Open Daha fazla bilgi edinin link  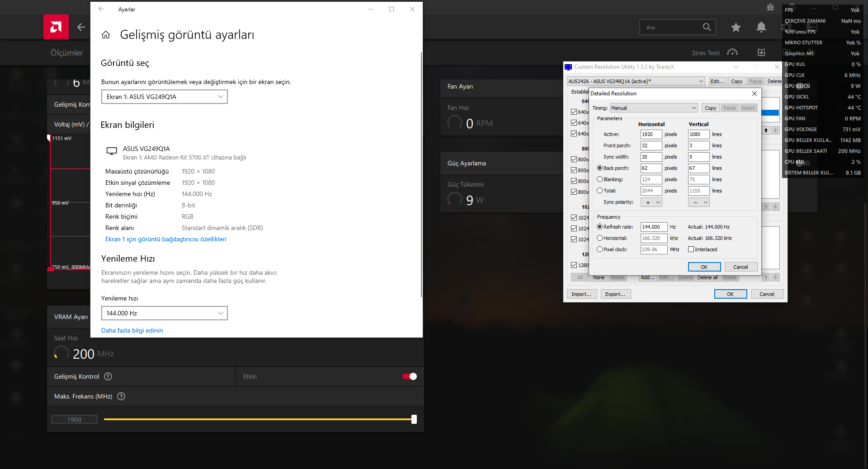132,330
